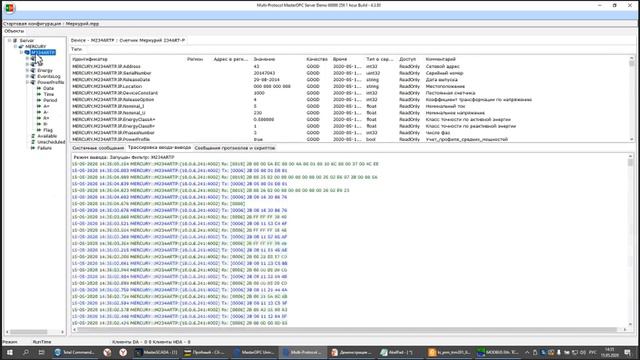Select MERCURY.M234ARTP.IP.SerialNumber row
Viewport: 640px width, 360px height.
pyautogui.click(x=350, y=73)
